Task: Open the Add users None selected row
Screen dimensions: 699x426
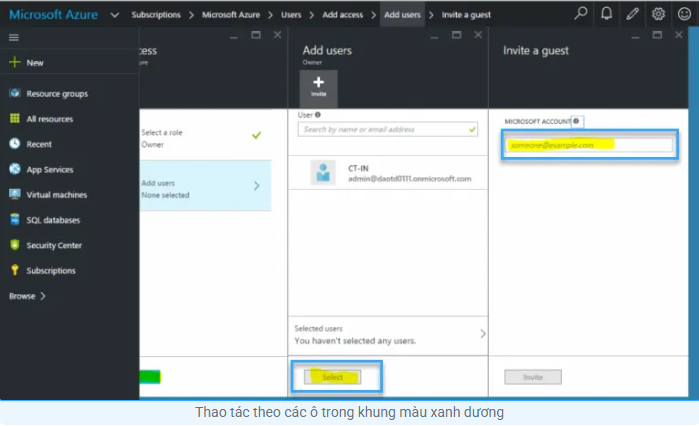Action: coord(205,185)
